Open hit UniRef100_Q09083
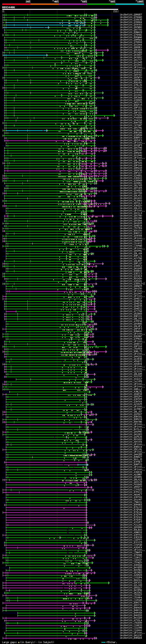The width and height of the screenshot is (146, 644). [131, 25]
